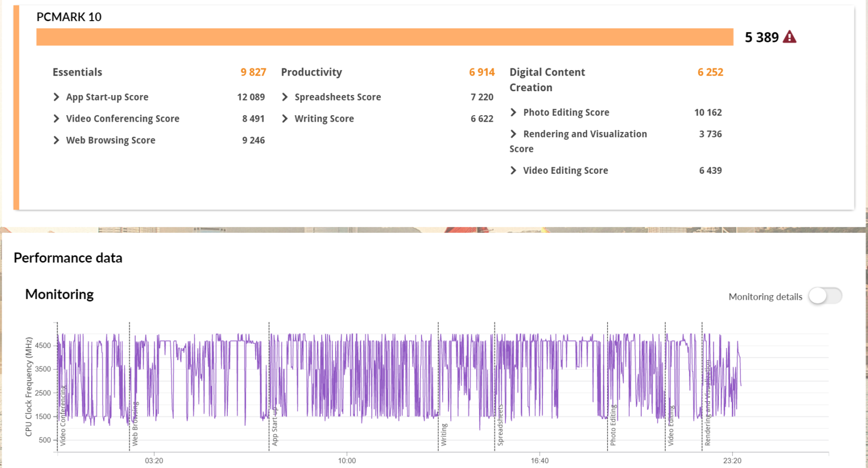Expand the App Start-up Score row
868x468 pixels.
(56, 97)
